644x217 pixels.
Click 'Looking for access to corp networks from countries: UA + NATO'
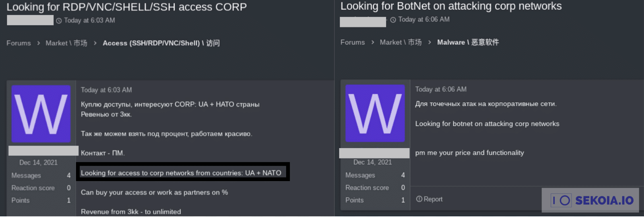coord(181,173)
